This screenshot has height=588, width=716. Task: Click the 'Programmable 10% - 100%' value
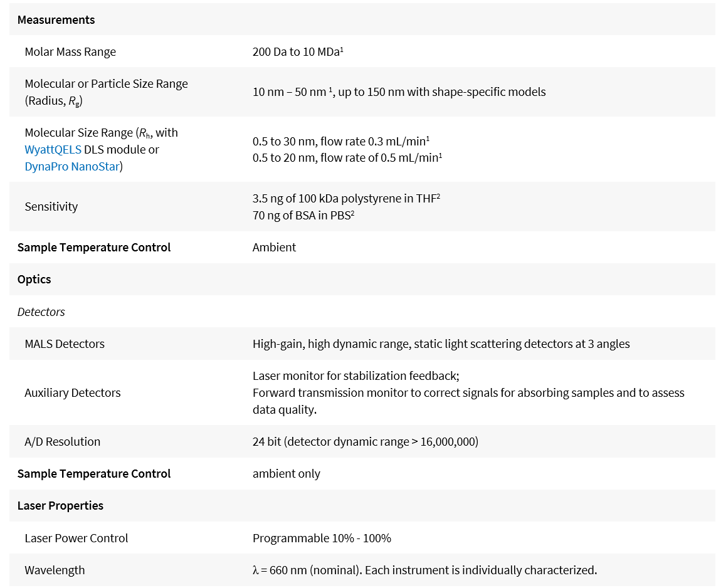point(322,538)
